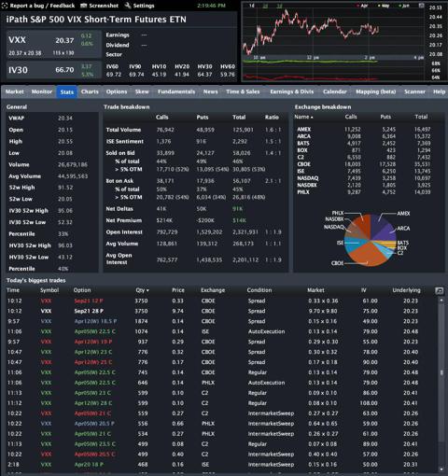
Task: Click the VWAP value 20.34
Action: click(x=65, y=119)
